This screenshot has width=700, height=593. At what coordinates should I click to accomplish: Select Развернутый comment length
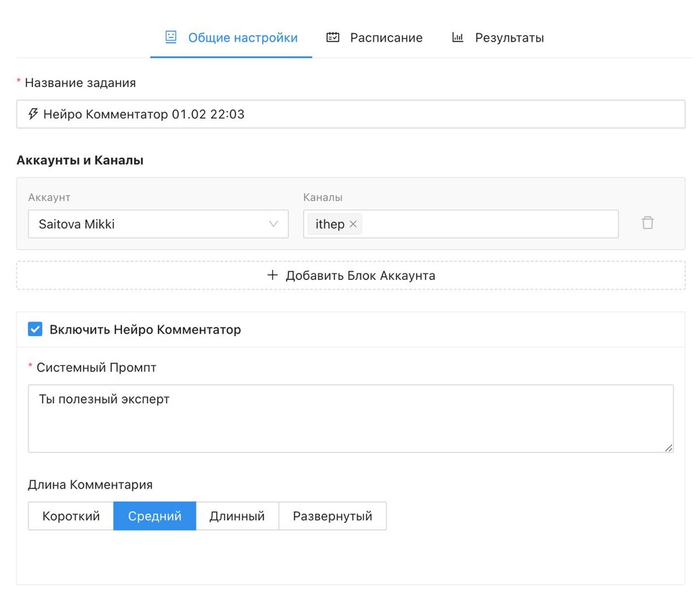click(x=332, y=517)
